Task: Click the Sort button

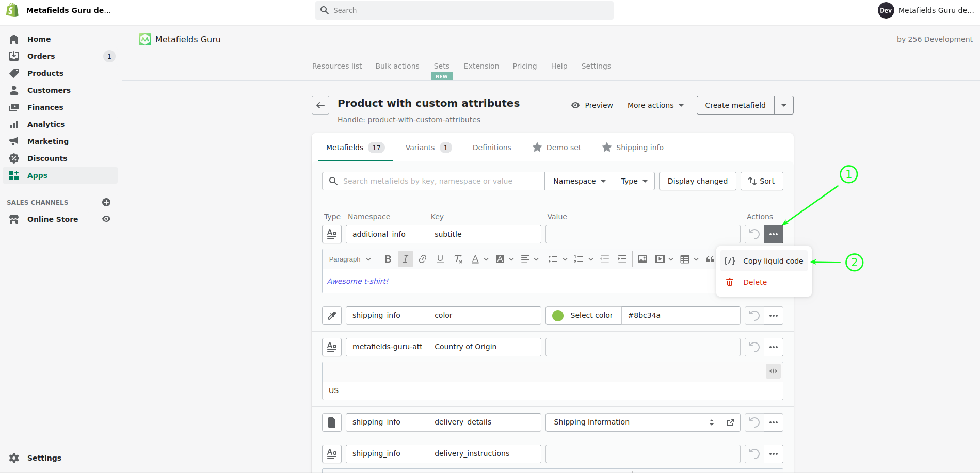Action: (x=762, y=181)
